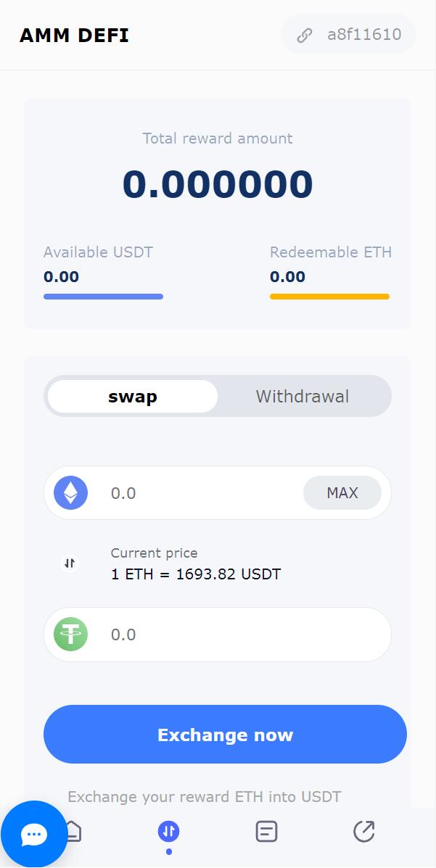This screenshot has width=436, height=868.
Task: Switch to the swap tab
Action: pyautogui.click(x=133, y=397)
